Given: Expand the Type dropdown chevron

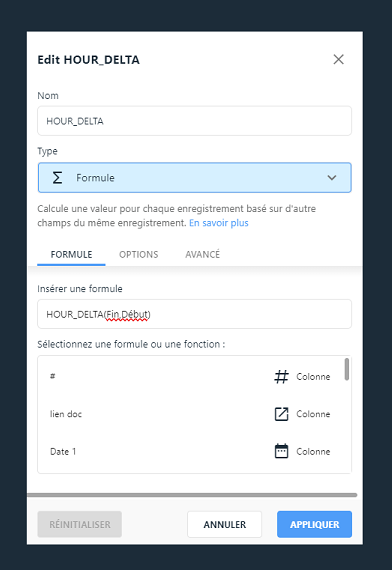Looking at the screenshot, I should point(332,178).
